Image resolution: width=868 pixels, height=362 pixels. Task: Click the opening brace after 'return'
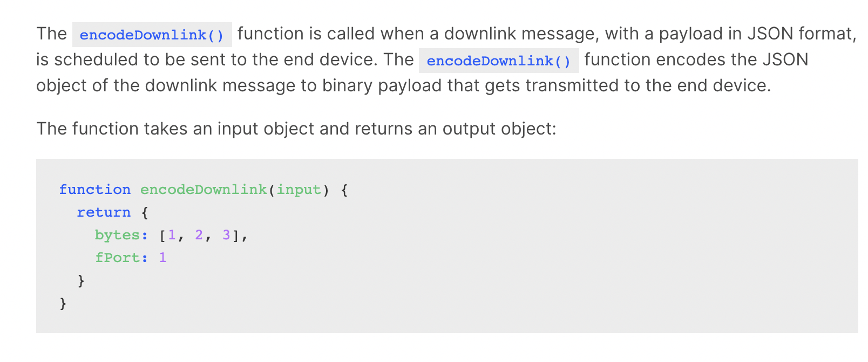144,212
